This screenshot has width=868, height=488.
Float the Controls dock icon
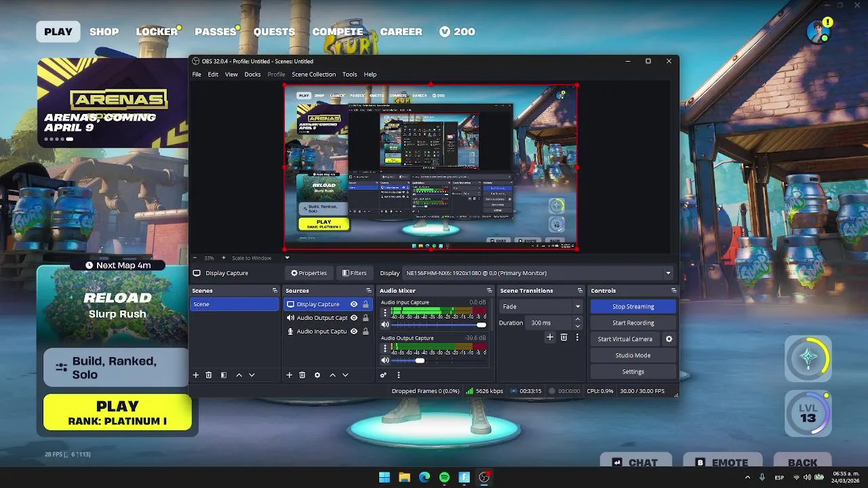[x=673, y=291]
